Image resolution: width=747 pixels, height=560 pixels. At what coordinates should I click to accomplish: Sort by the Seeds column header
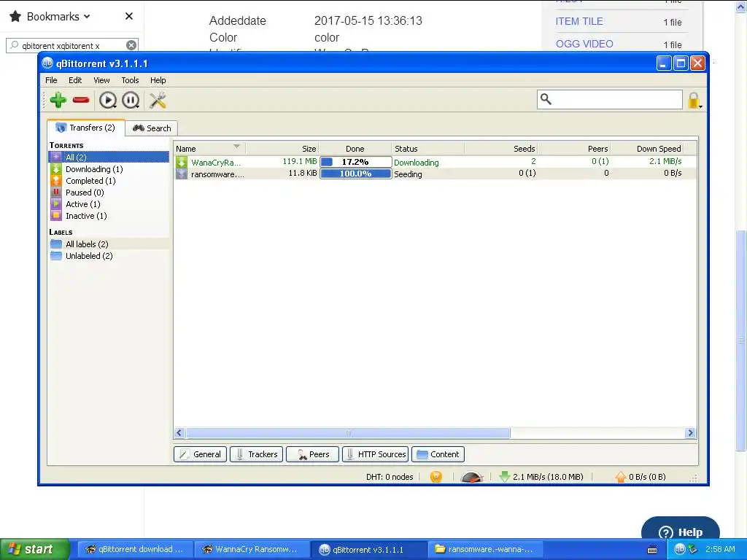click(501, 149)
